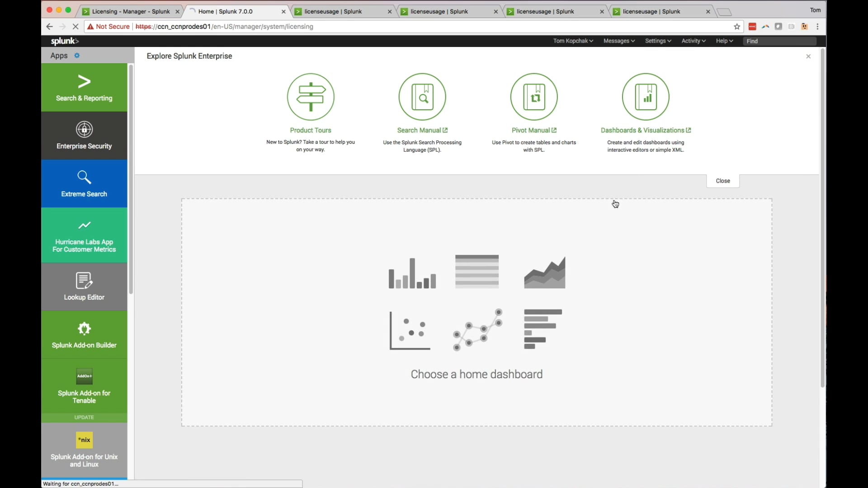This screenshot has width=868, height=488.
Task: Open the Search & Reporting app
Action: point(84,87)
